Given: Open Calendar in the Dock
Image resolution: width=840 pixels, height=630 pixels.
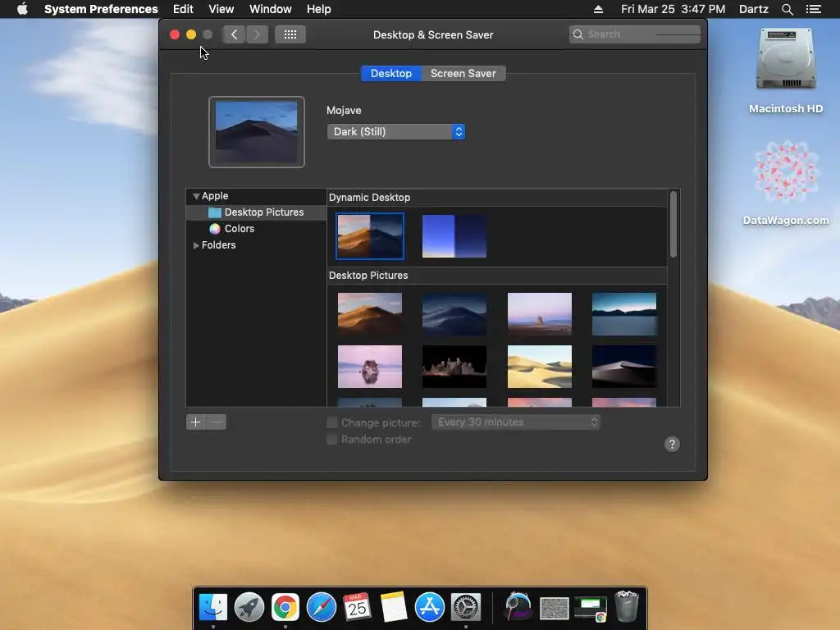Looking at the screenshot, I should pyautogui.click(x=358, y=607).
